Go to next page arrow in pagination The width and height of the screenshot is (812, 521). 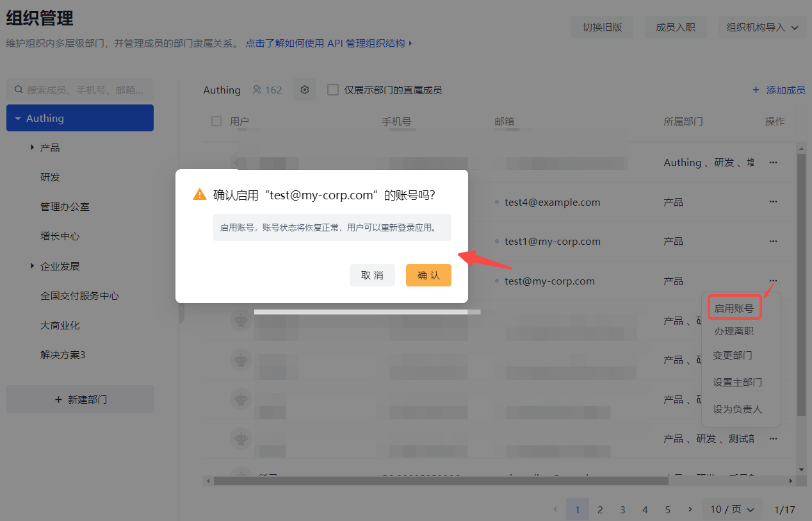[690, 509]
